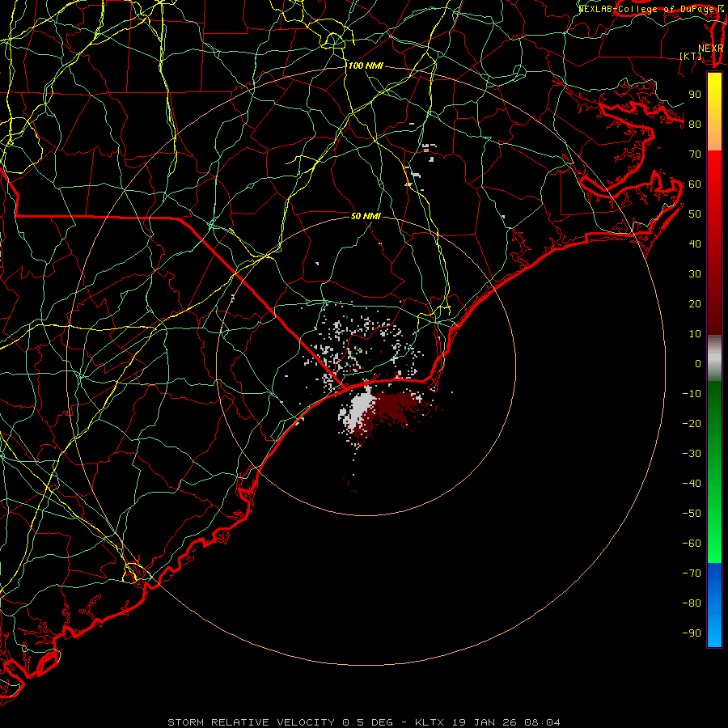
Task: Pick the gray zero-velocity segment of color bar
Action: [x=714, y=358]
